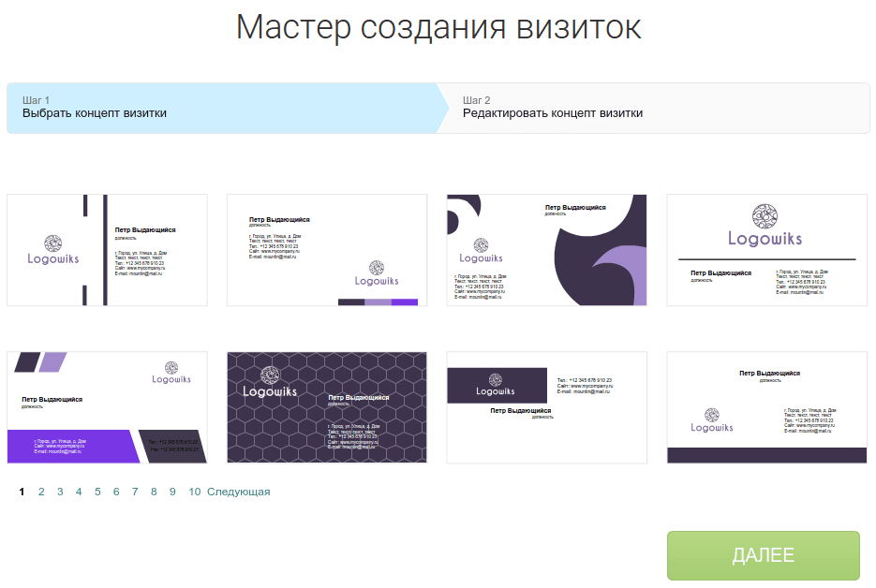Click current page number 1
The width and height of the screenshot is (876, 588).
(22, 492)
